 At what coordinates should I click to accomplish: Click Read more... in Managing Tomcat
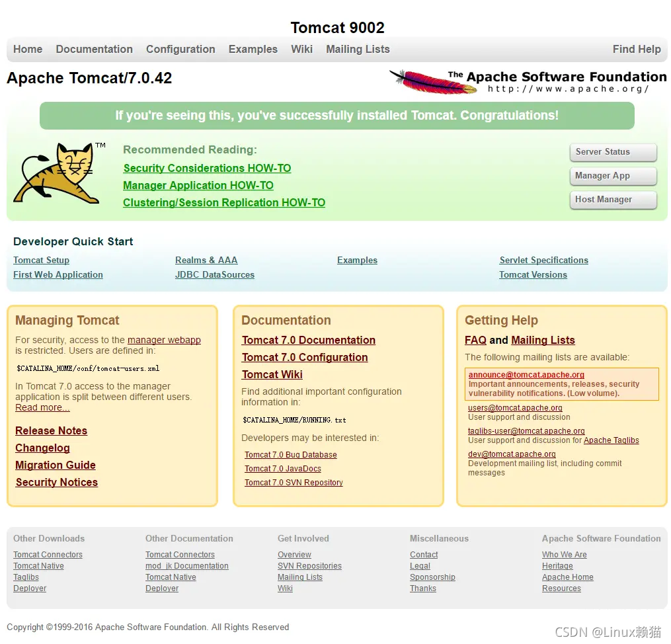coord(42,408)
